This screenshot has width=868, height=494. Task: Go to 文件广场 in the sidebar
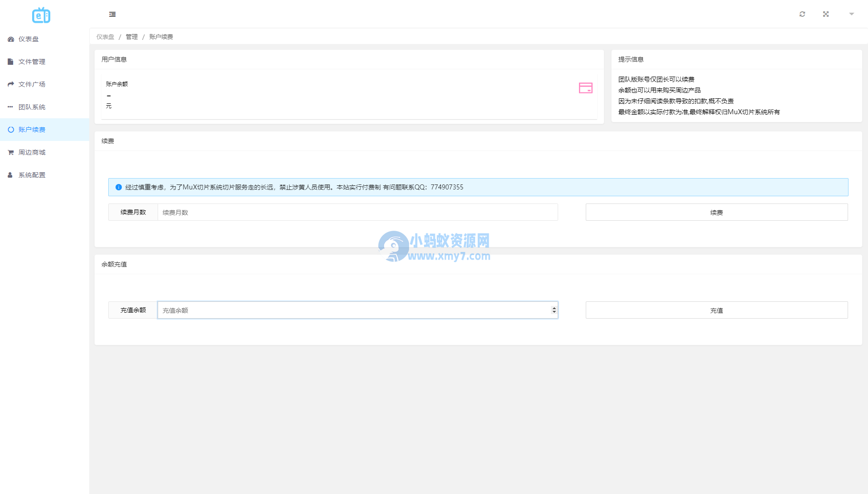point(45,84)
